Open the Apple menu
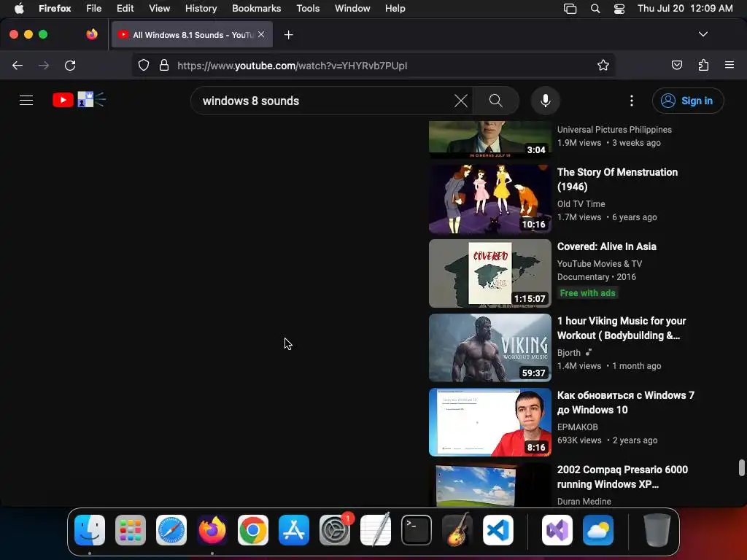The image size is (747, 560). coord(19,8)
